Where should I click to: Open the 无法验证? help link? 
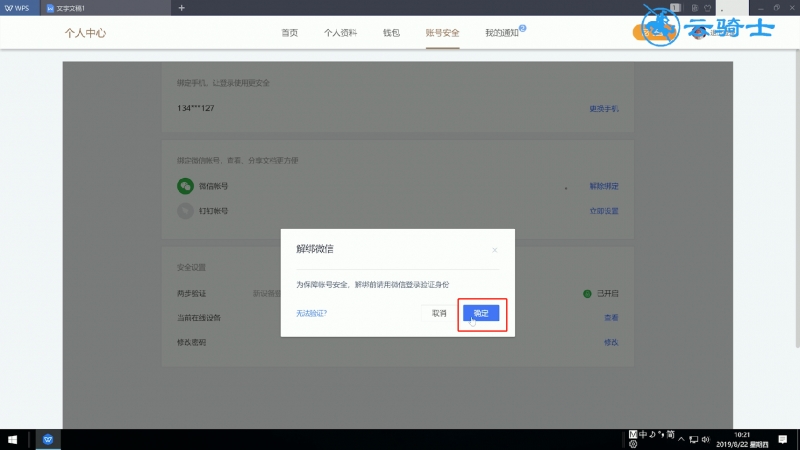click(x=311, y=313)
